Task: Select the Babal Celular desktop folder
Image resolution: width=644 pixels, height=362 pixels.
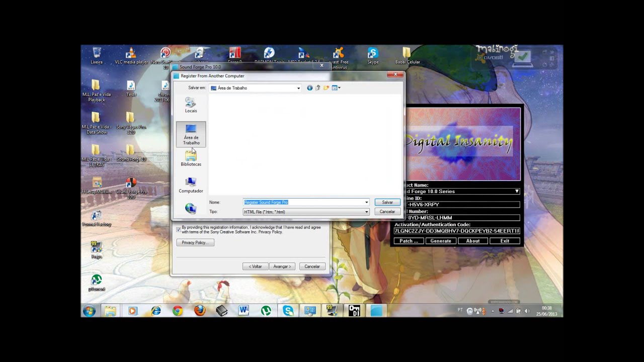Action: pos(407,56)
